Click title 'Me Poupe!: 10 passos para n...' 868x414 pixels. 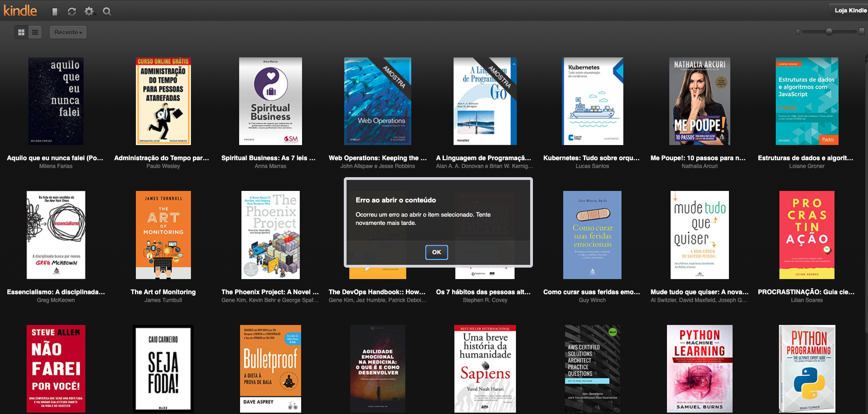(x=698, y=158)
